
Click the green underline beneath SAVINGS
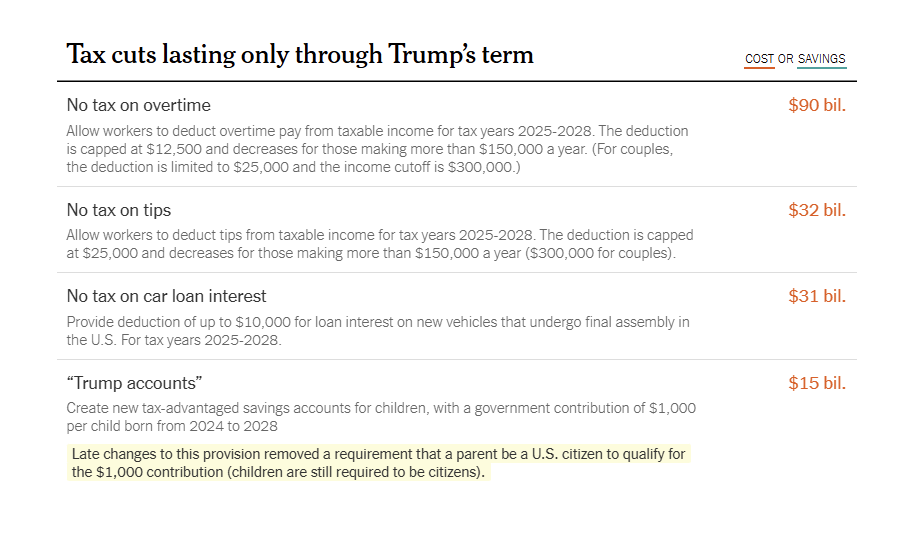[x=821, y=68]
